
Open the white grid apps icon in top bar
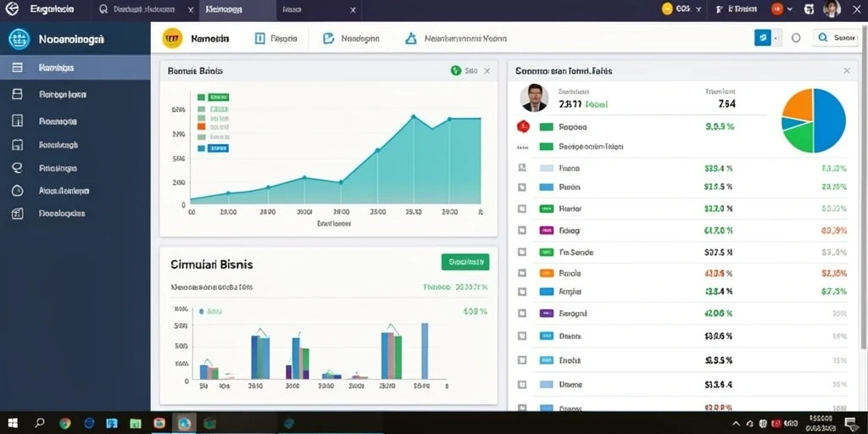pos(810,8)
